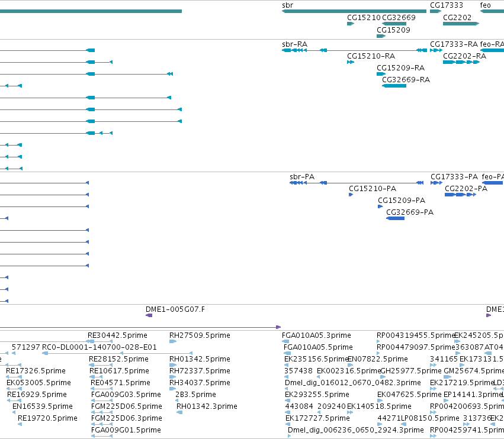This screenshot has height=439, width=504.
Task: Select the FGA009G03.5prime EST
Action: pyautogui.click(x=102, y=401)
